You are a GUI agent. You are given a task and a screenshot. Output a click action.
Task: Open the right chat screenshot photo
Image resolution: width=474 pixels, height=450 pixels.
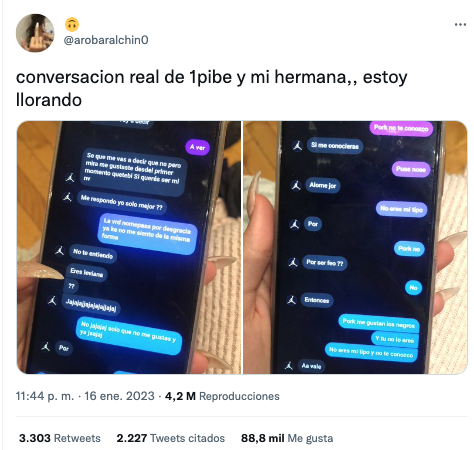tap(355, 247)
